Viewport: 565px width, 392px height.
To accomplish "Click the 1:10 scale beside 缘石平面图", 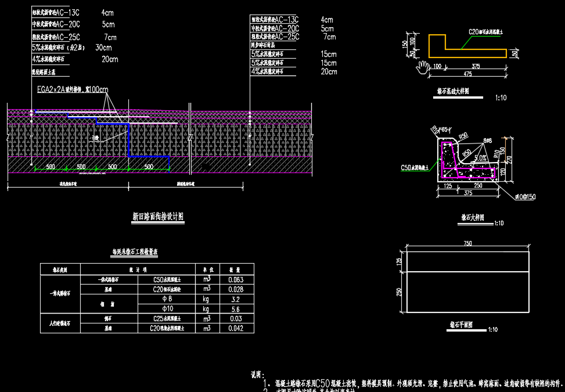I will click(493, 329).
